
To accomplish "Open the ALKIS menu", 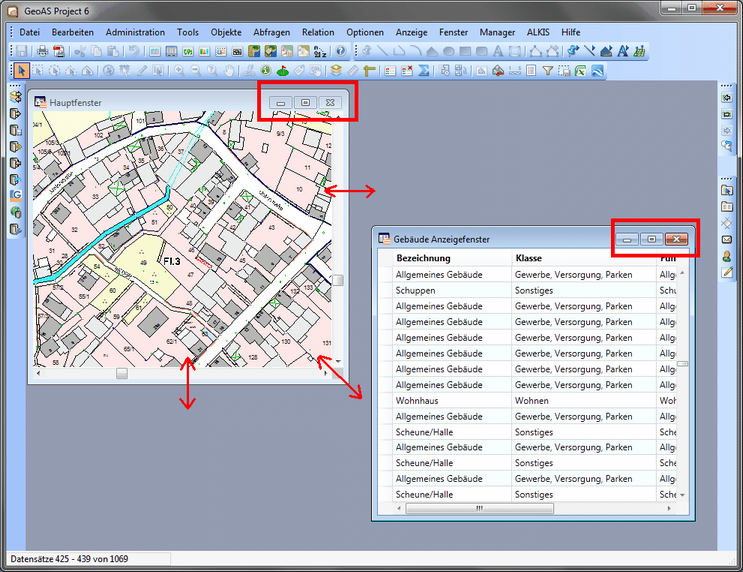I will (538, 32).
